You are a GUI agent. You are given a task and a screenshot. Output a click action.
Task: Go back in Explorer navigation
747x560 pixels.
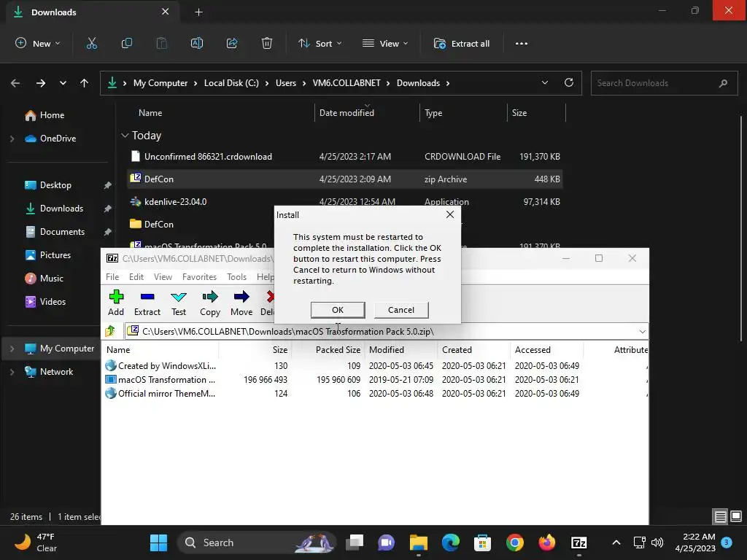point(15,83)
